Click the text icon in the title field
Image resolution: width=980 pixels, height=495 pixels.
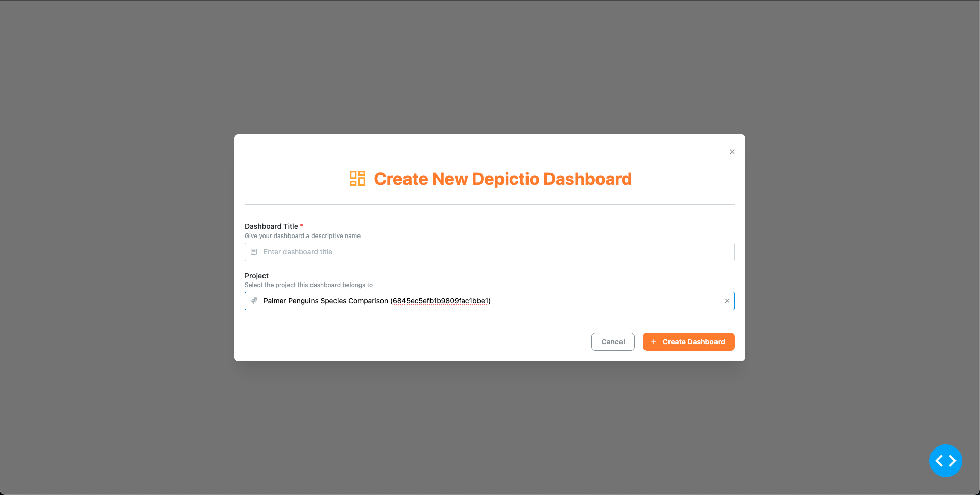pos(254,252)
